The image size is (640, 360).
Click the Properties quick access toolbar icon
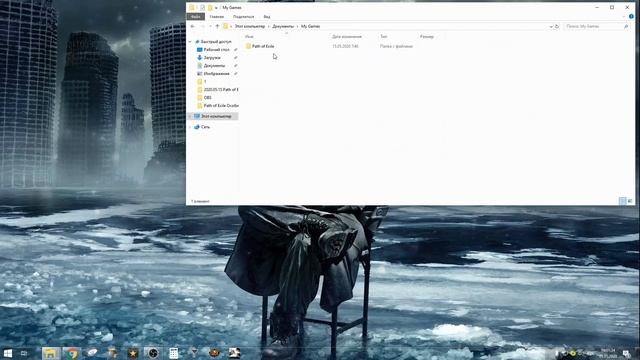pyautogui.click(x=202, y=7)
